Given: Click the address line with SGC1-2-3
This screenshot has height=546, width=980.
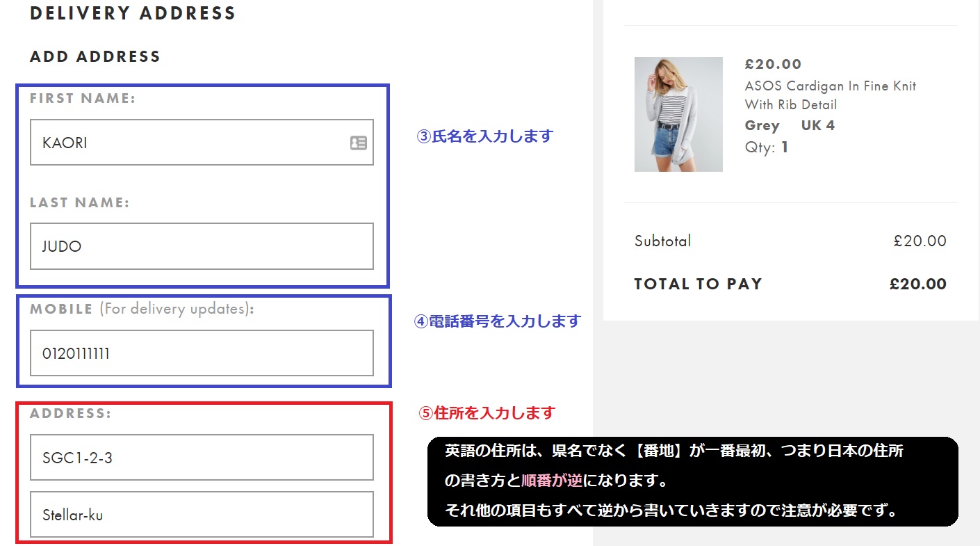Looking at the screenshot, I should pyautogui.click(x=202, y=458).
